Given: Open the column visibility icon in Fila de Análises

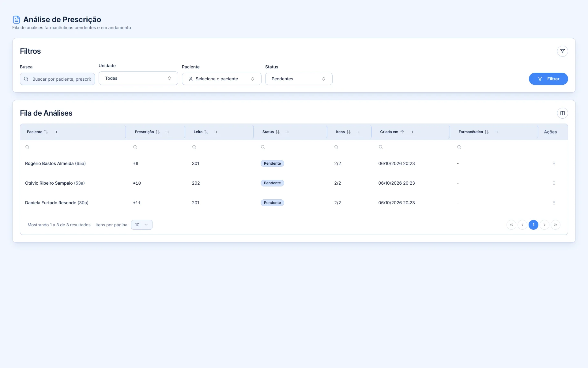Looking at the screenshot, I should pyautogui.click(x=562, y=113).
